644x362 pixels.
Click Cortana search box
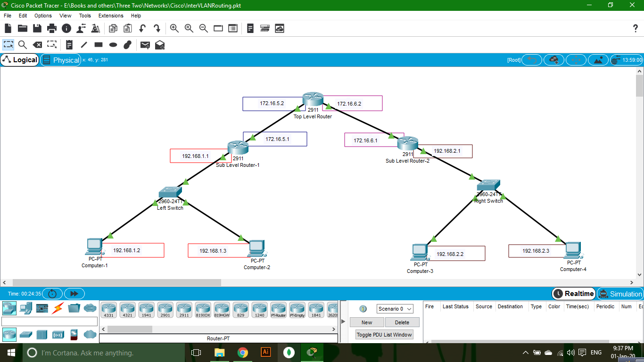[104, 353]
